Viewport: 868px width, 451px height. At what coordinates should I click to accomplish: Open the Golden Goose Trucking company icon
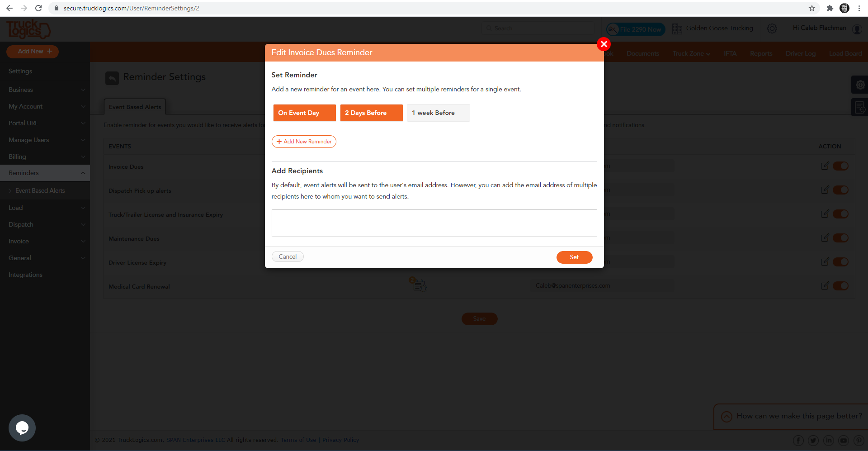click(677, 28)
